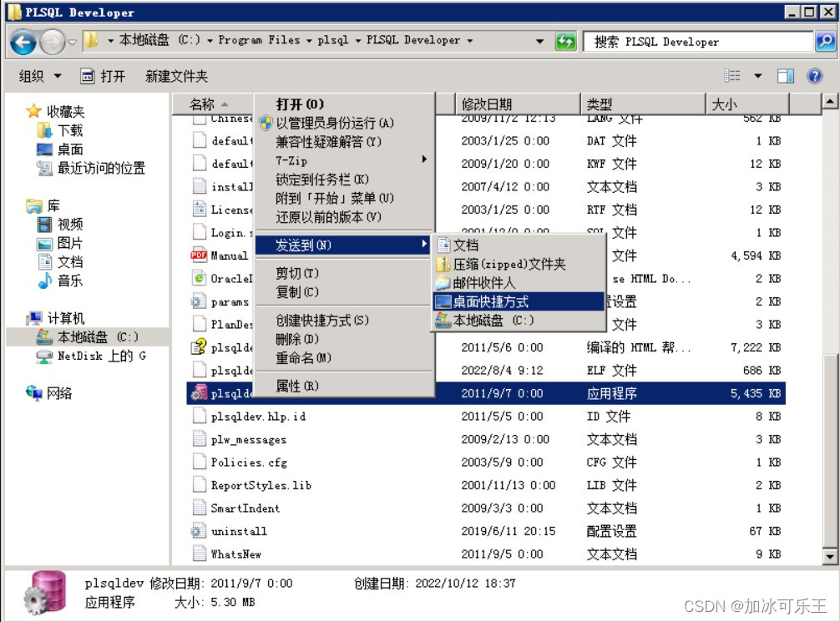Sort by 大小 column header
840x622 pixels.
[747, 104]
